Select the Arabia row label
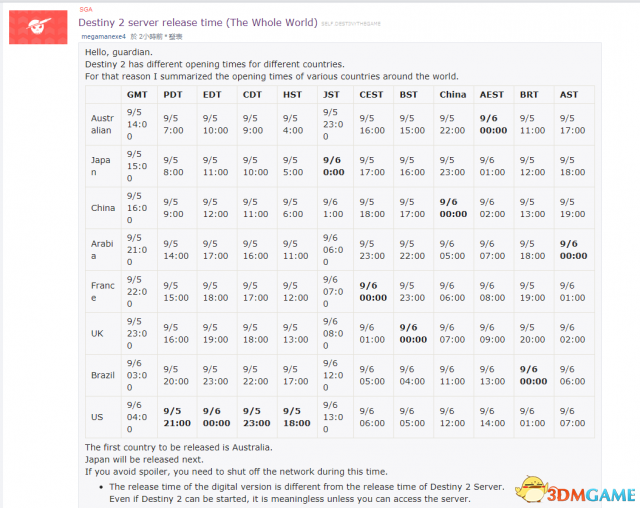Screen dimensions: 640x508 pyautogui.click(x=102, y=250)
